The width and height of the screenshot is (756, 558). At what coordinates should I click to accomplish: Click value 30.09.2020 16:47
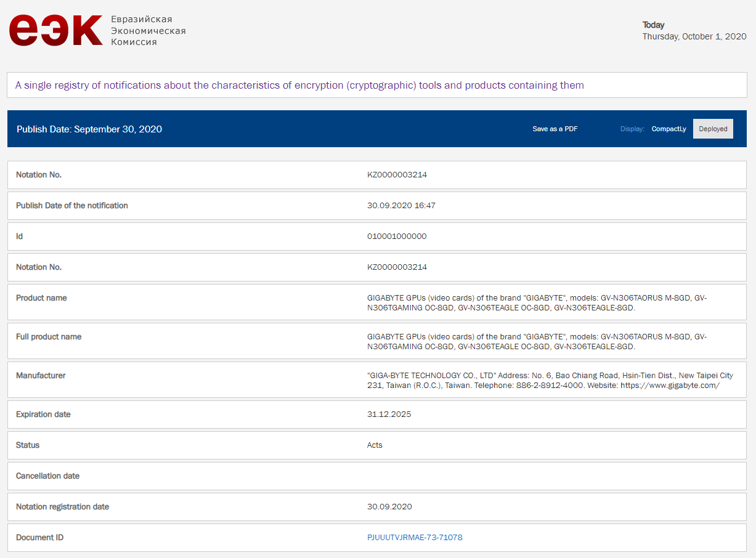[x=401, y=206]
